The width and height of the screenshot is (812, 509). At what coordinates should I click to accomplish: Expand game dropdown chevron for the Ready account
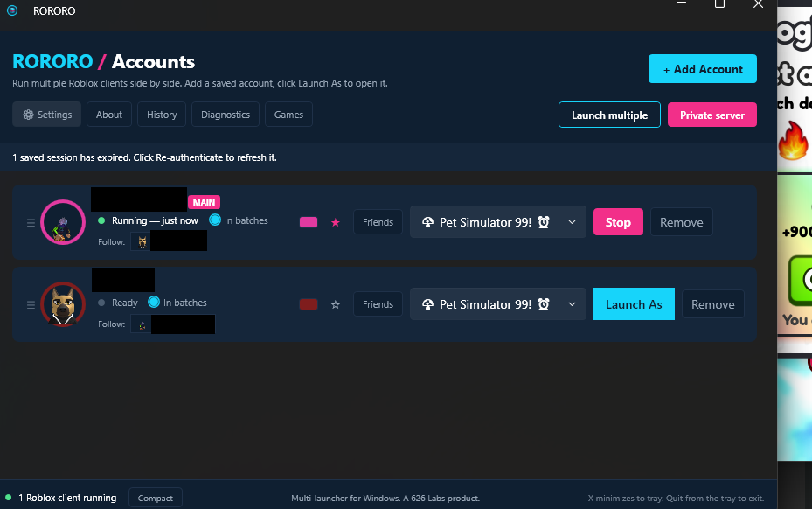[x=572, y=304]
